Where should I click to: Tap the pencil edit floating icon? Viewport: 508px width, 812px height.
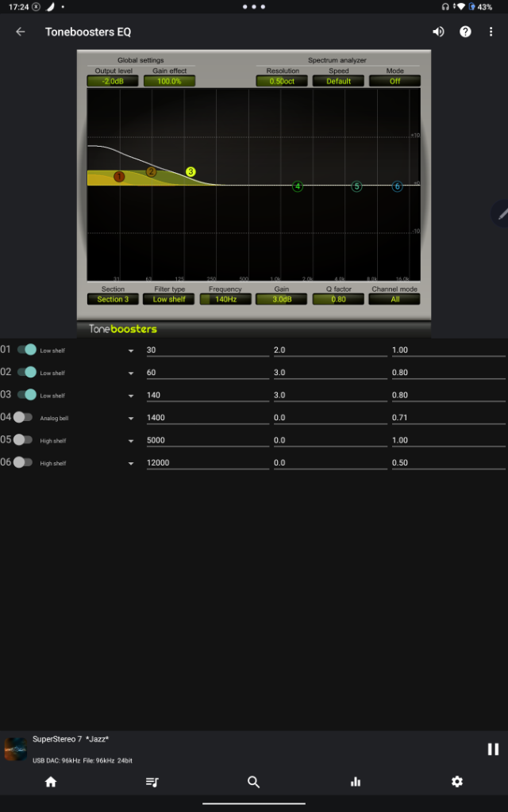(x=502, y=213)
